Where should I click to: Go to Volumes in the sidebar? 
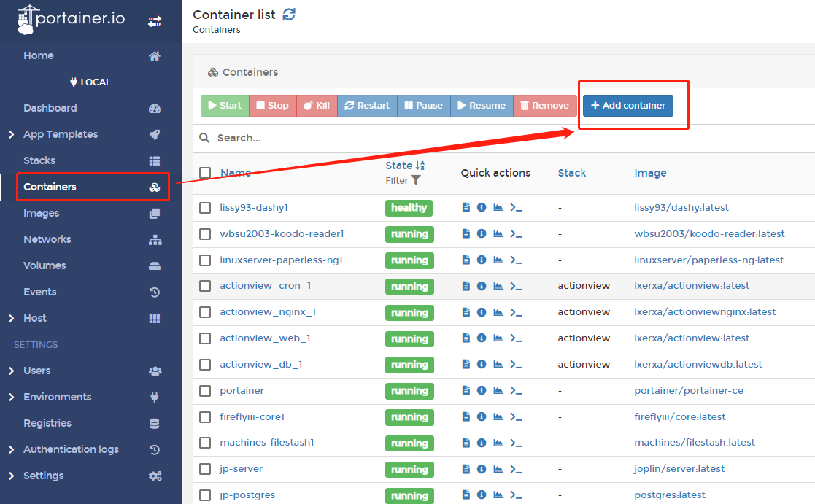tap(45, 265)
